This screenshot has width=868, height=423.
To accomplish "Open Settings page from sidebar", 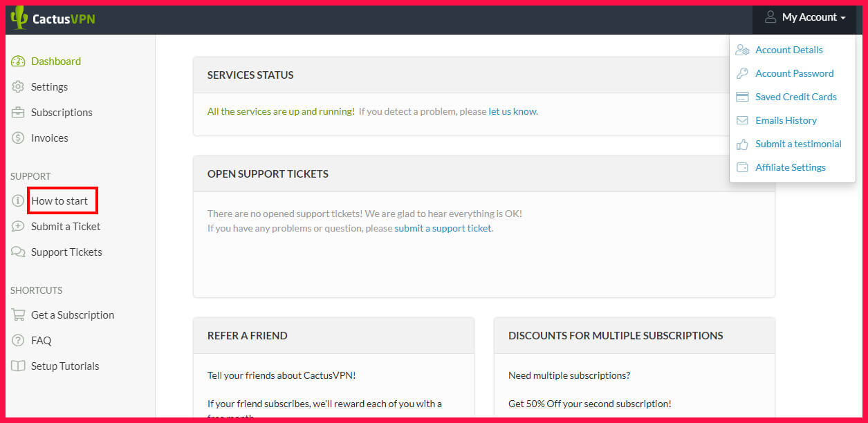I will 49,86.
